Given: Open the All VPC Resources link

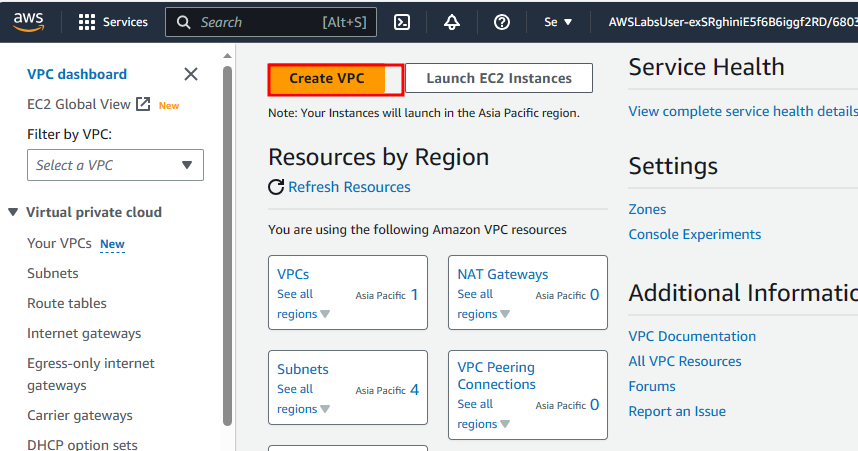Looking at the screenshot, I should (x=685, y=361).
